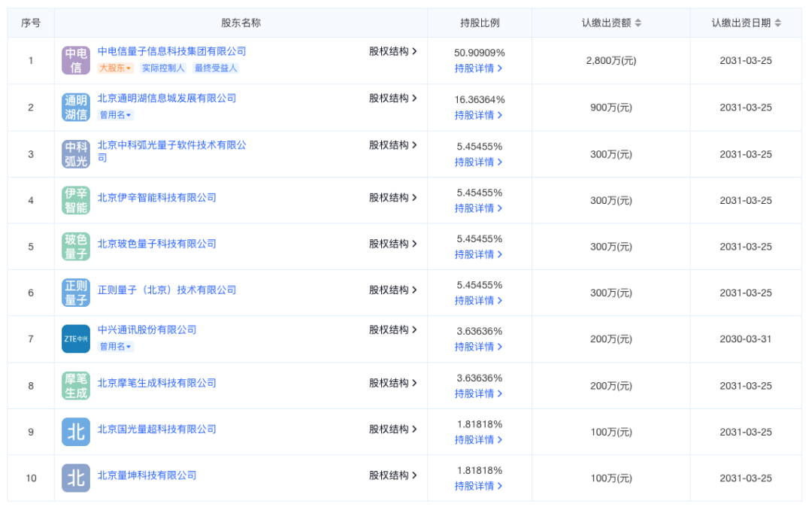Open 北京中科弧光量子软件技术有限公司 link
This screenshot has height=510, width=812.
(172, 151)
